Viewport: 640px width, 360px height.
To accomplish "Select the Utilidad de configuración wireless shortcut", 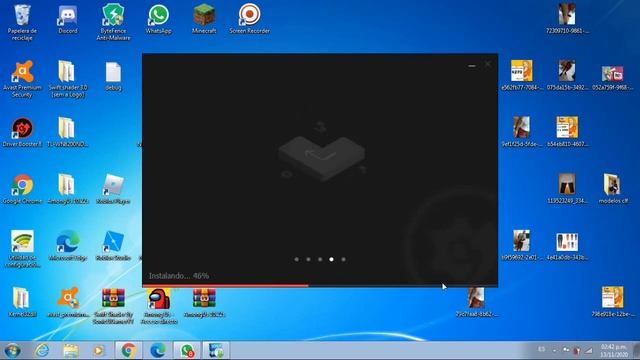I will 22,248.
